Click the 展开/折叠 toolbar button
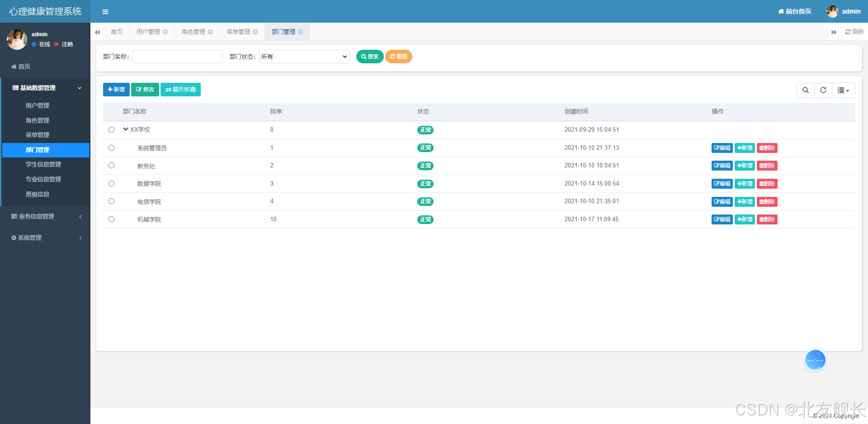The height and width of the screenshot is (424, 868). [180, 90]
